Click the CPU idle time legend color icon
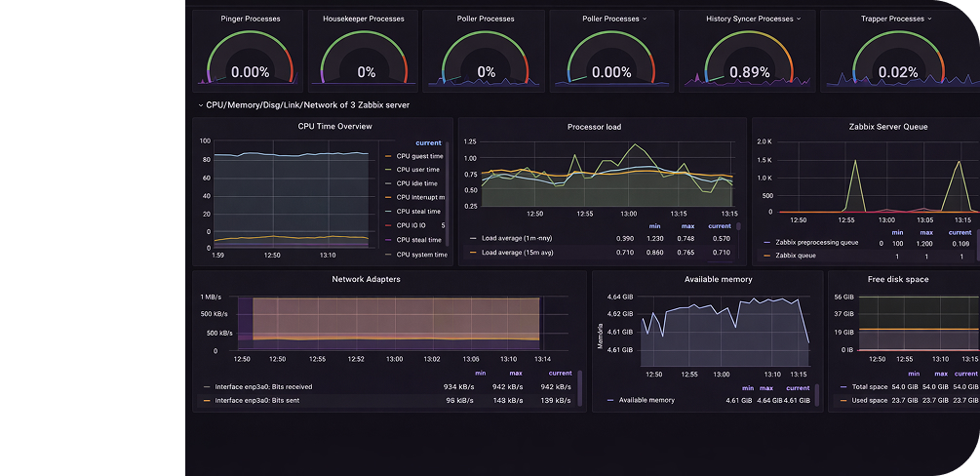The width and height of the screenshot is (980, 476). click(389, 183)
